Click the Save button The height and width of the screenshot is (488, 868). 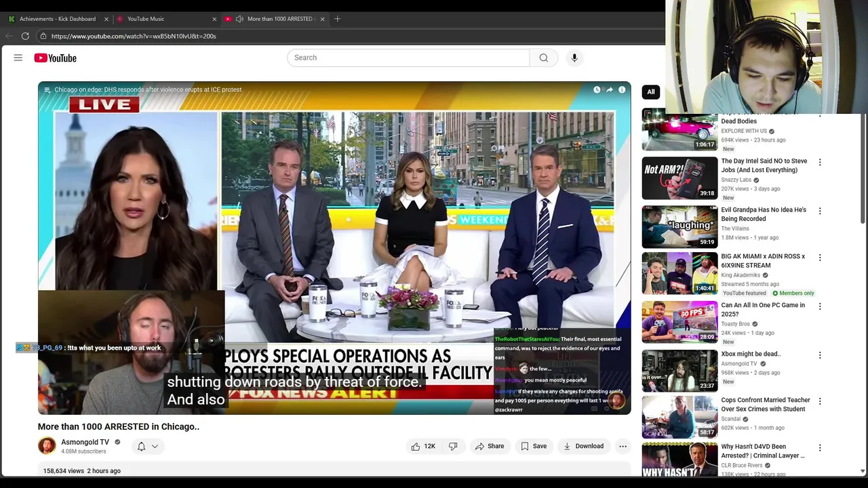tap(534, 446)
